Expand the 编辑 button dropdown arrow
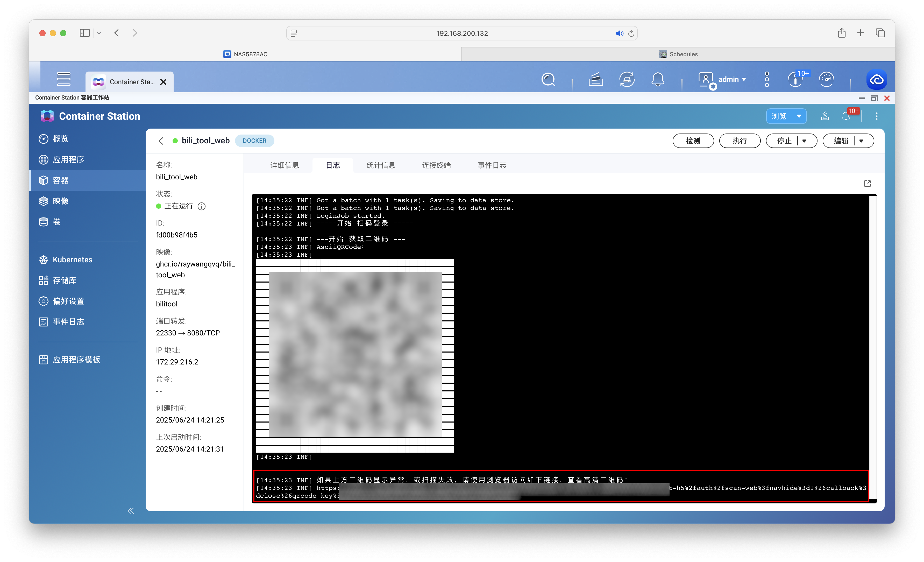The height and width of the screenshot is (562, 924). tap(861, 141)
